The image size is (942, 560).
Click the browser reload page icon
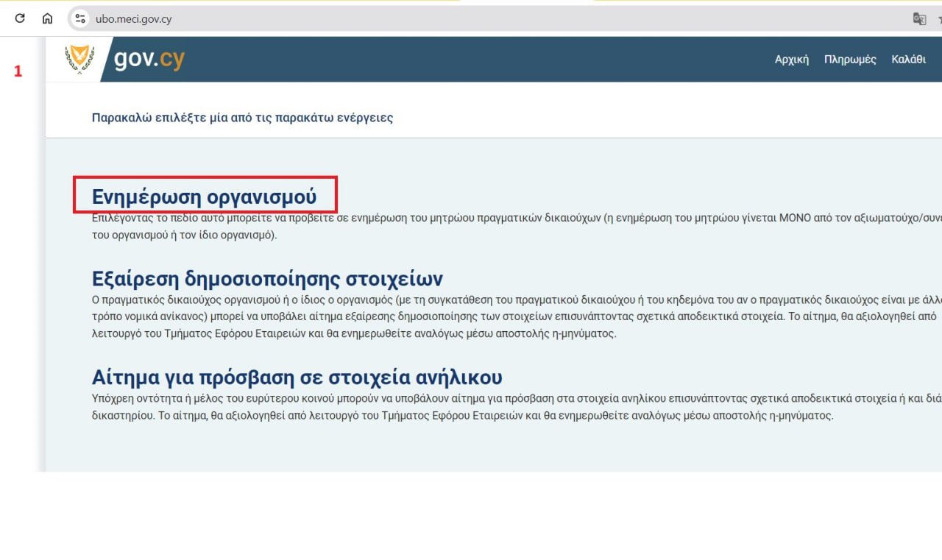coord(20,19)
